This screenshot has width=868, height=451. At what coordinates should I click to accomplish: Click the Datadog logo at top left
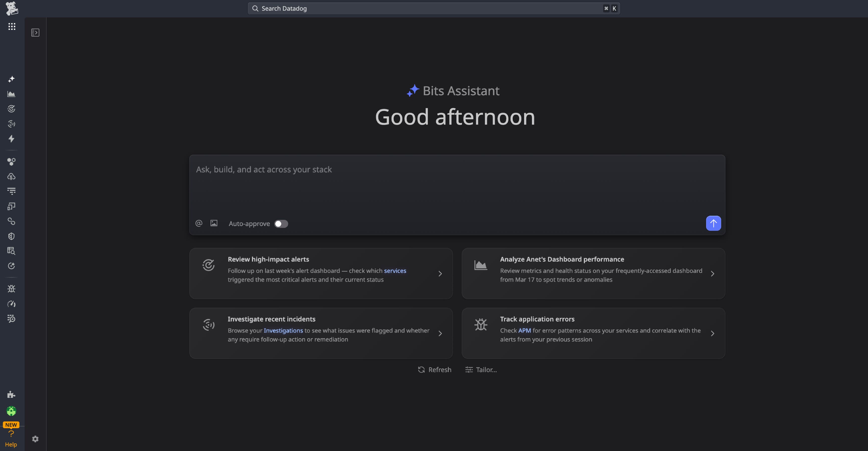tap(12, 9)
